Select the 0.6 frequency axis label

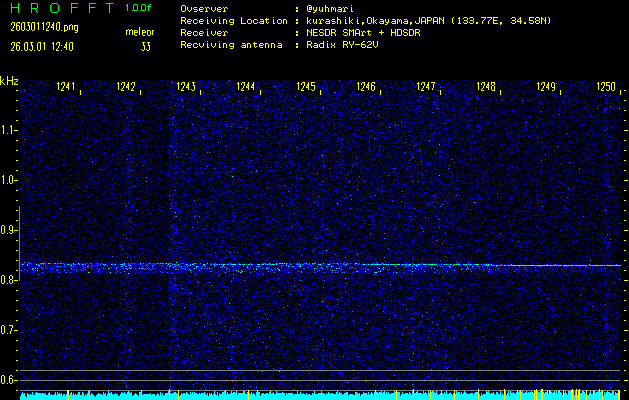click(7, 380)
